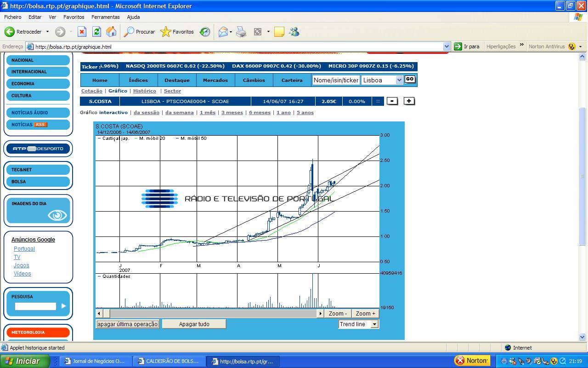
Task: Open the address bar URL dropdown
Action: click(447, 46)
